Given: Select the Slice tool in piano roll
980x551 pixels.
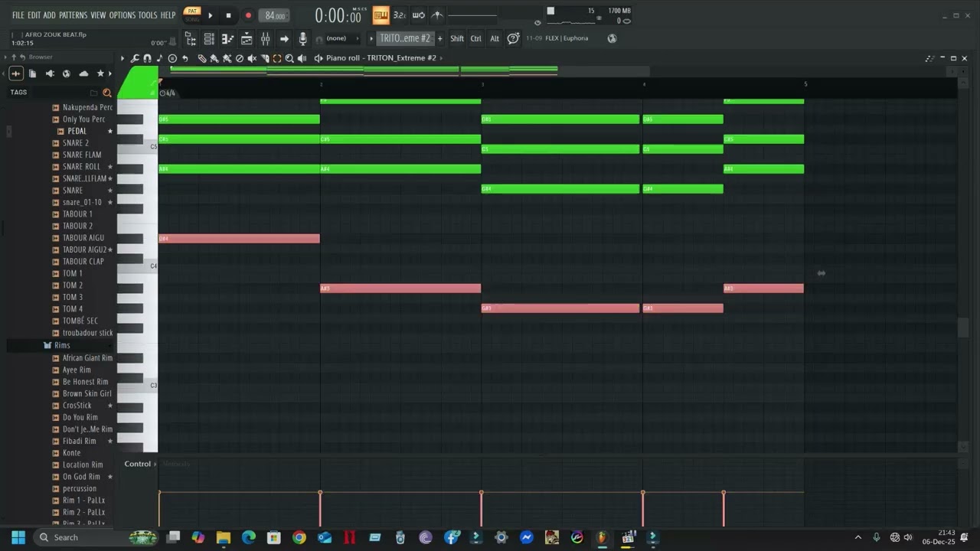Looking at the screenshot, I should (265, 58).
